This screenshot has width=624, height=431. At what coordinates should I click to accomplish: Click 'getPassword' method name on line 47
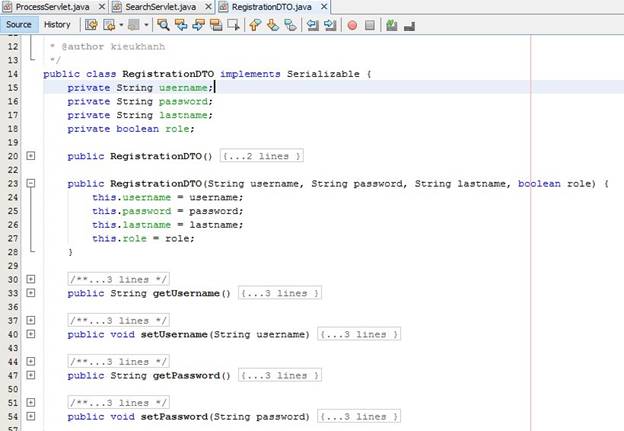186,375
